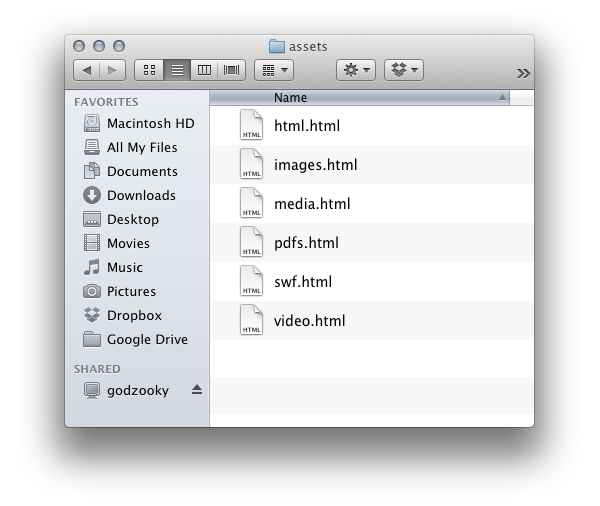
Task: Click the SHARED sidebar section header
Action: tap(97, 369)
